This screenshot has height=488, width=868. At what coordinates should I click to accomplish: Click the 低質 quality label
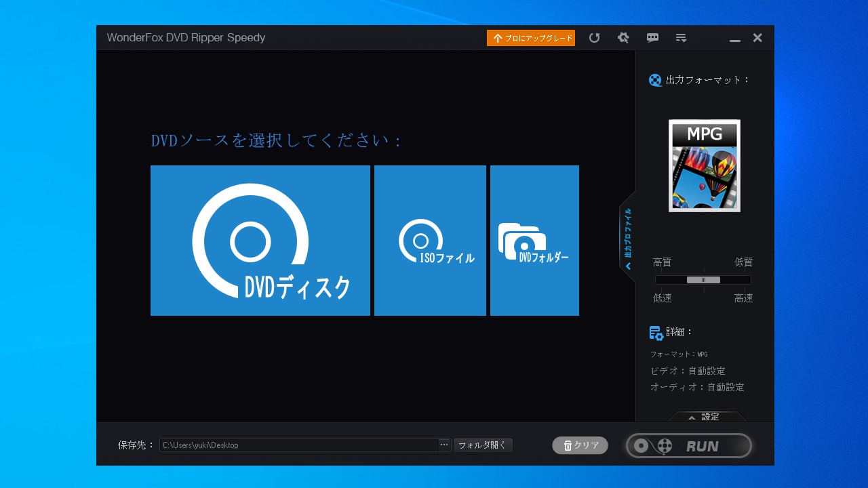pos(743,262)
